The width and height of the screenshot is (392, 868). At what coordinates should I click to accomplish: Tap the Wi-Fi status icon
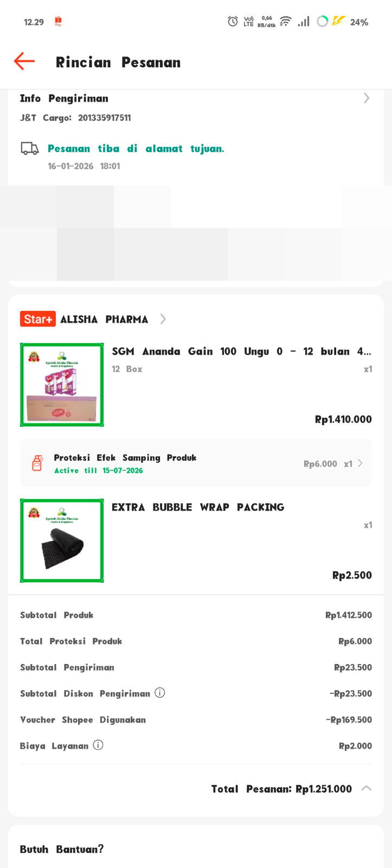[286, 21]
